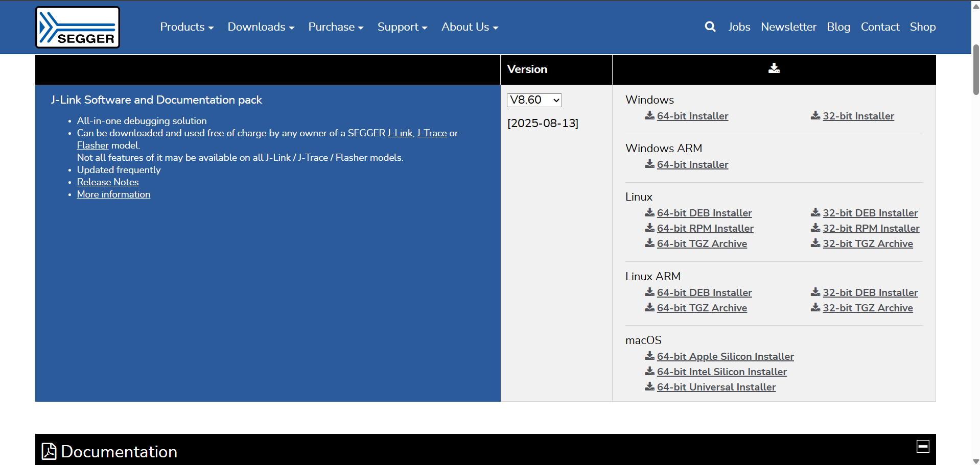Click the J-Link Software and Documentation pack title

pyautogui.click(x=156, y=100)
